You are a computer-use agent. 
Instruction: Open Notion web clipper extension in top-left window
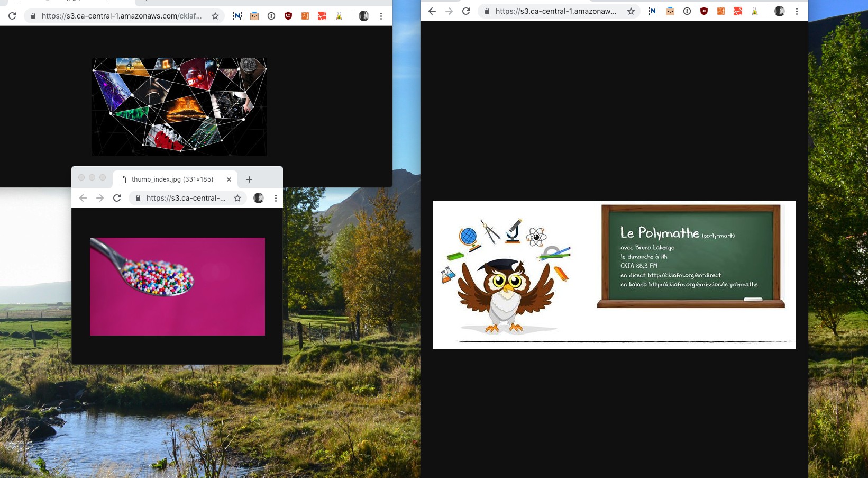(237, 16)
